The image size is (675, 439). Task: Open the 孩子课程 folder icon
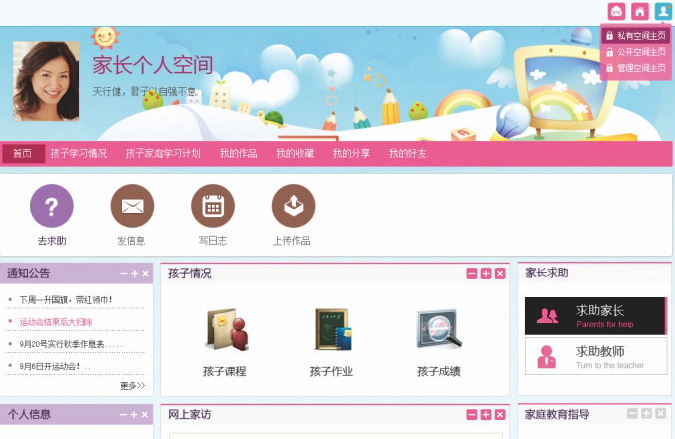coord(227,330)
